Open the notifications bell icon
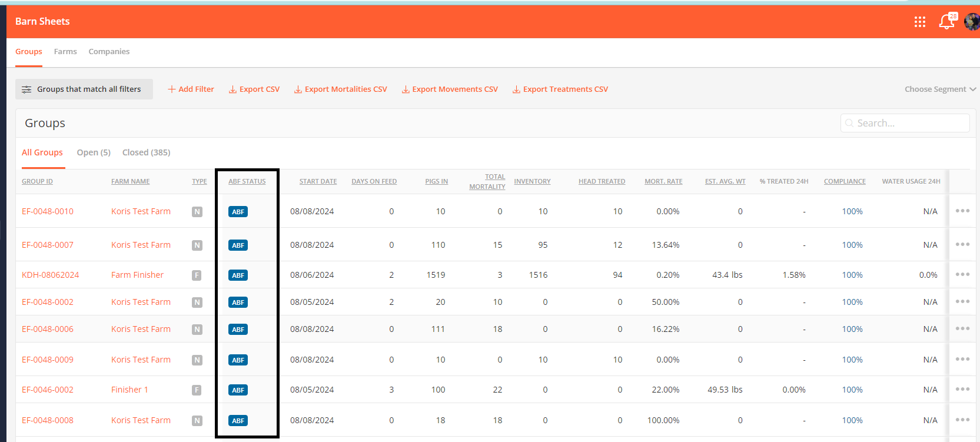This screenshot has height=442, width=980. tap(946, 22)
